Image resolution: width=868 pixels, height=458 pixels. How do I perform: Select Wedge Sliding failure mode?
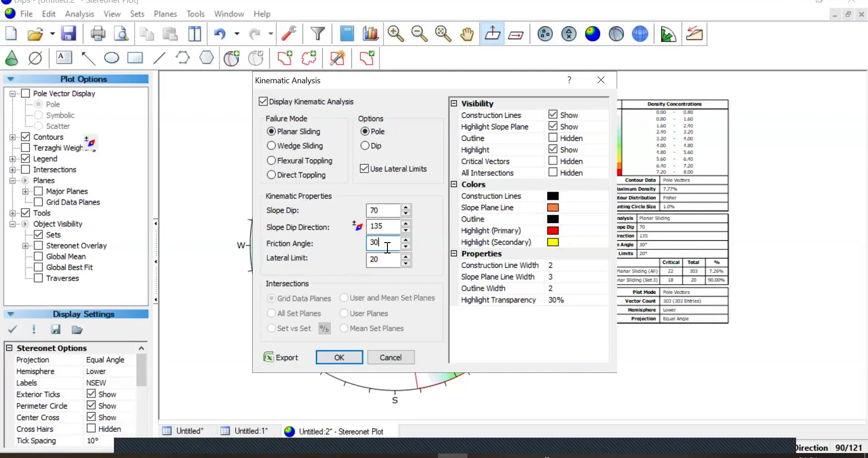tap(271, 146)
